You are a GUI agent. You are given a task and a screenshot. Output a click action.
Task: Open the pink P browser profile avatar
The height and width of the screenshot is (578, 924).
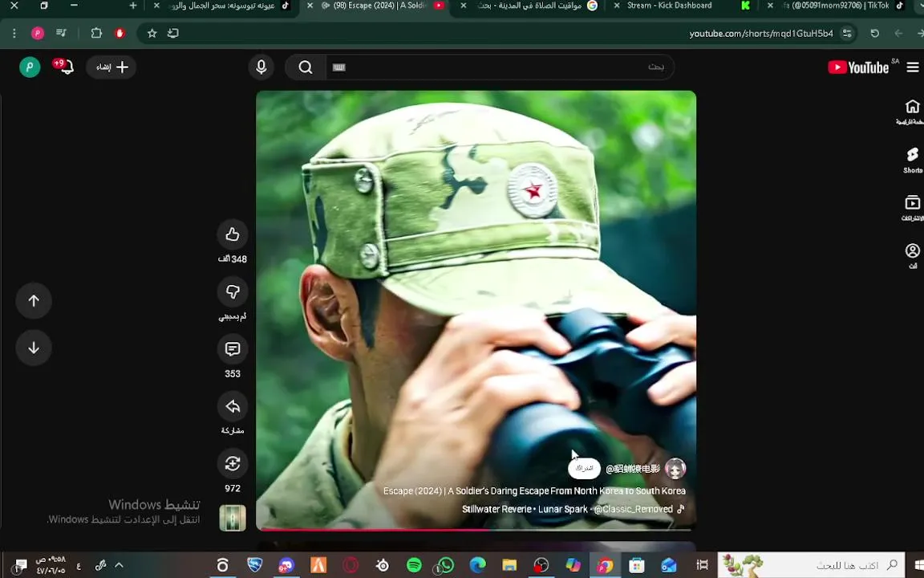click(38, 34)
